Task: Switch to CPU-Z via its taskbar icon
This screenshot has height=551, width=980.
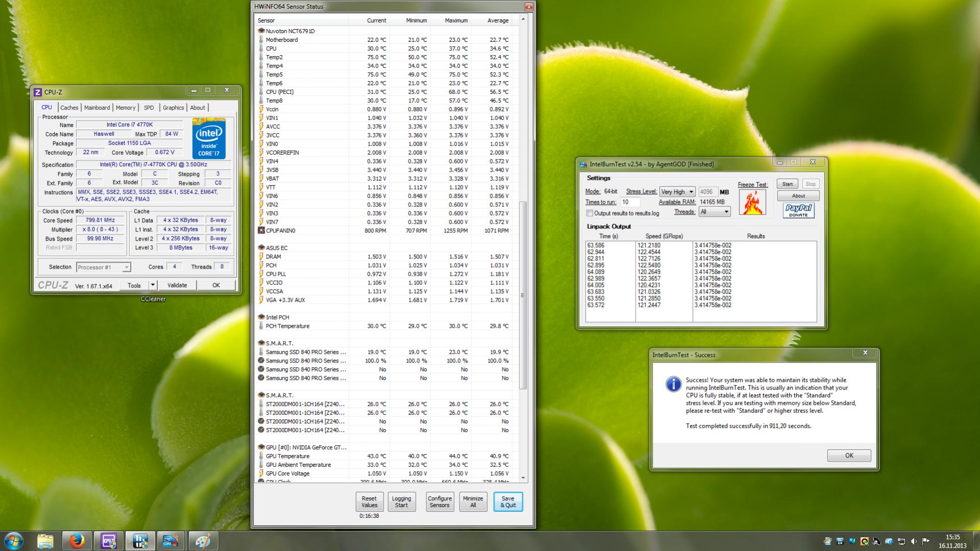Action: [109, 541]
